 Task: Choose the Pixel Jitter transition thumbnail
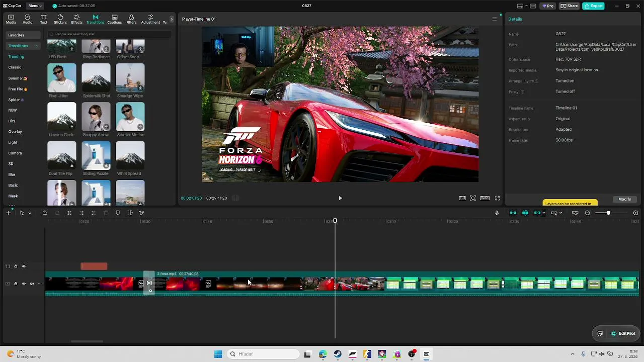coord(62,78)
